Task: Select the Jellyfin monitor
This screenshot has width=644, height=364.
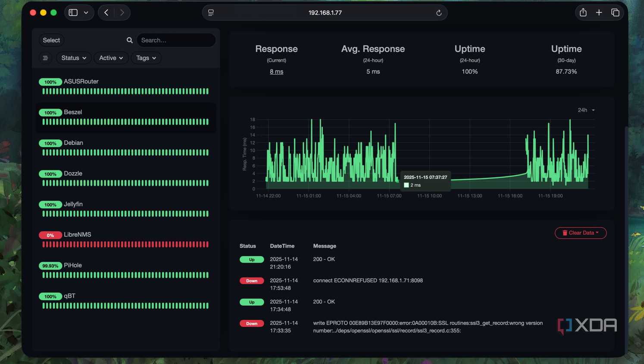Action: coord(125,209)
